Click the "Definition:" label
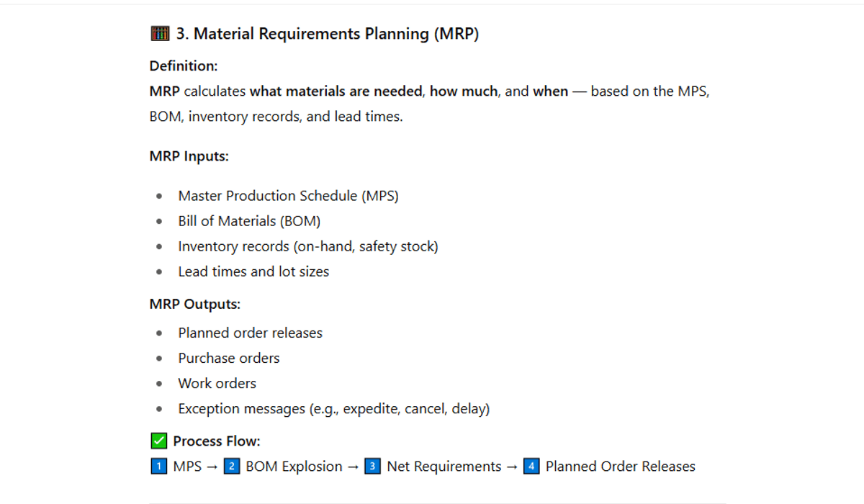This screenshot has height=504, width=864. [184, 66]
